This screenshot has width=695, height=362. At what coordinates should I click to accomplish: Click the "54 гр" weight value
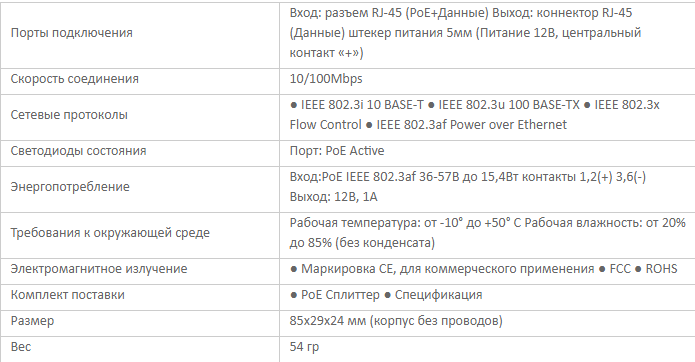(304, 347)
